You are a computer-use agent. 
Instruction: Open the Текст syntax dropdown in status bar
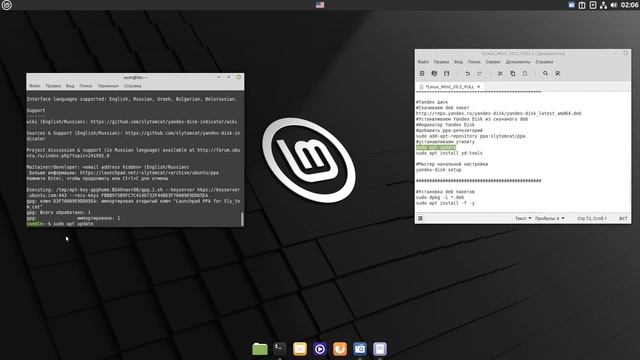click(x=523, y=218)
